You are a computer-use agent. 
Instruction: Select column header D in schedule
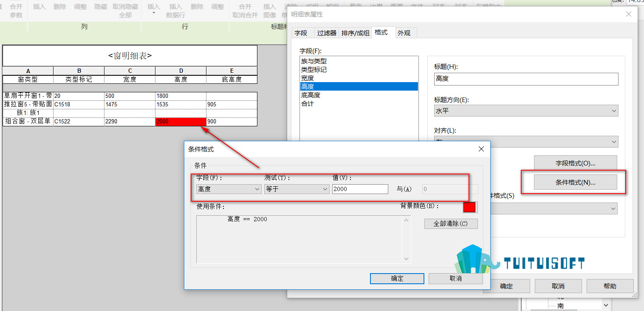pos(181,71)
